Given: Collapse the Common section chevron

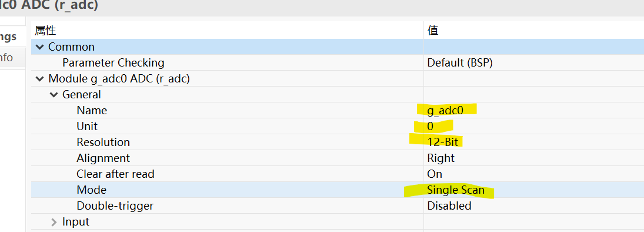Looking at the screenshot, I should pos(39,47).
